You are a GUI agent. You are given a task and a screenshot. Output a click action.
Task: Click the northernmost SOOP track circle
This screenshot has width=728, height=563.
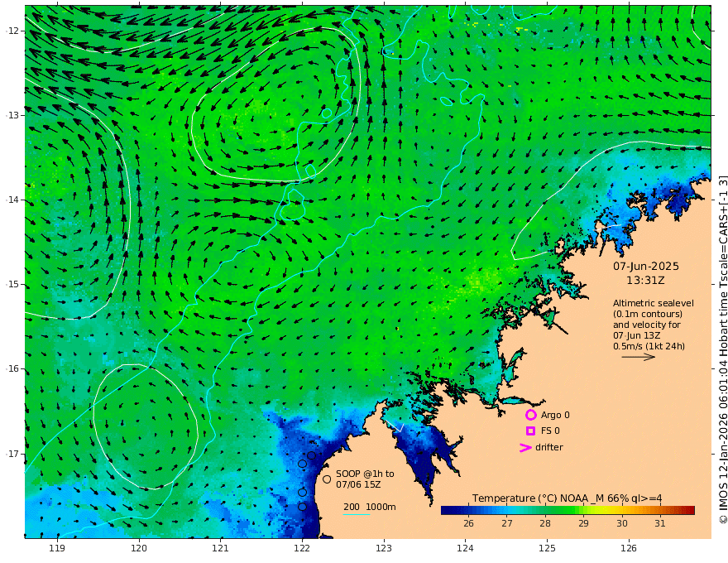tap(312, 455)
